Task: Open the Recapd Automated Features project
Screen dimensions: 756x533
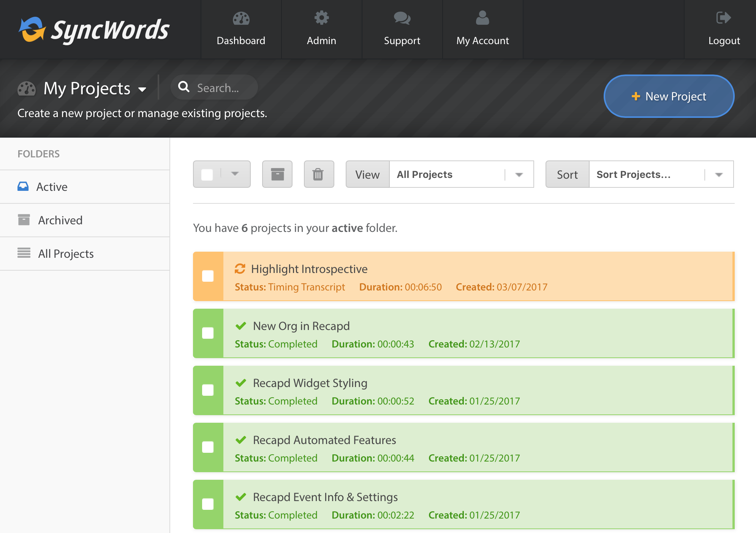Action: coord(324,440)
